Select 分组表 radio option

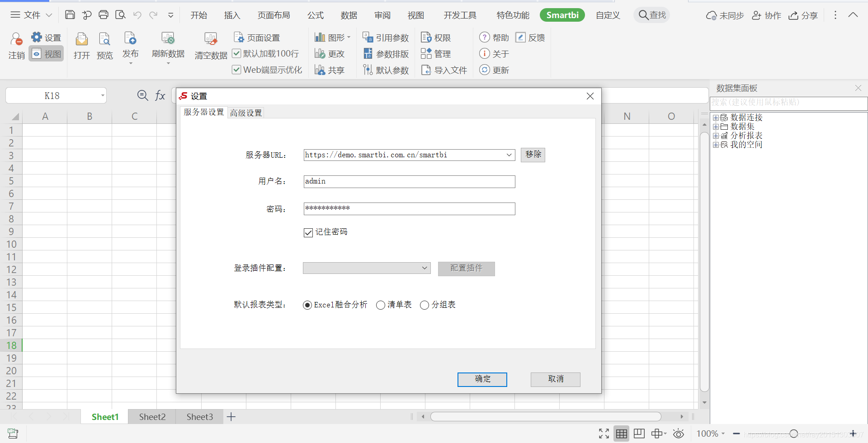[x=425, y=305]
